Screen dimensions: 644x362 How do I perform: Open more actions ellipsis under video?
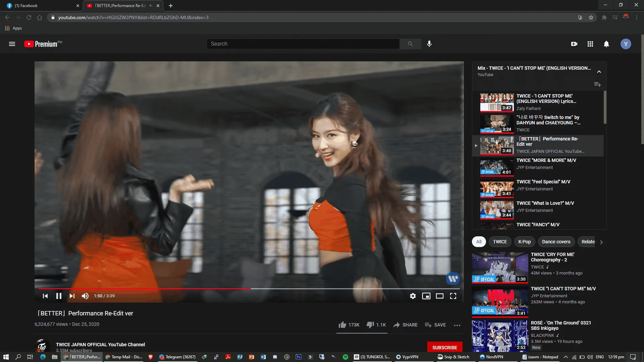(457, 325)
